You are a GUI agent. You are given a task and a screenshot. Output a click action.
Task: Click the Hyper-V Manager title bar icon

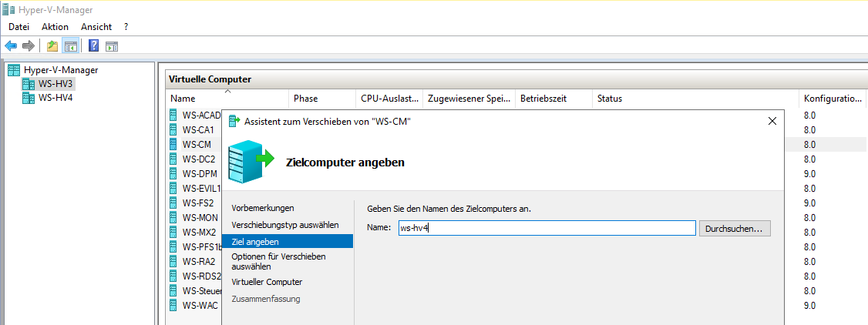coord(8,10)
